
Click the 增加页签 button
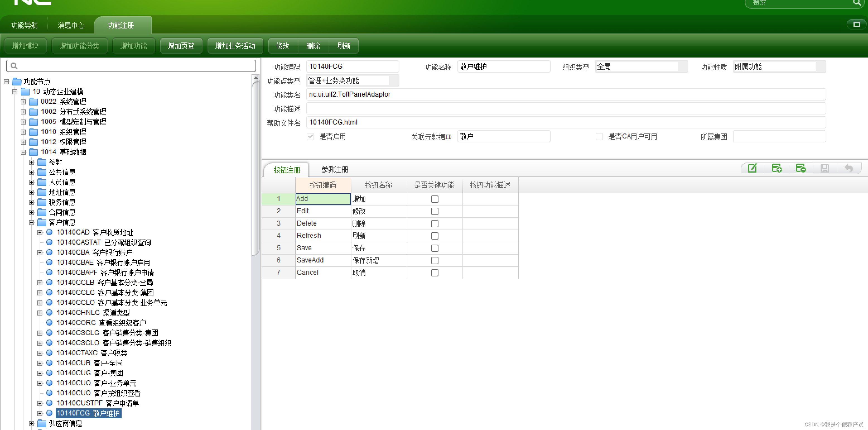tap(181, 46)
